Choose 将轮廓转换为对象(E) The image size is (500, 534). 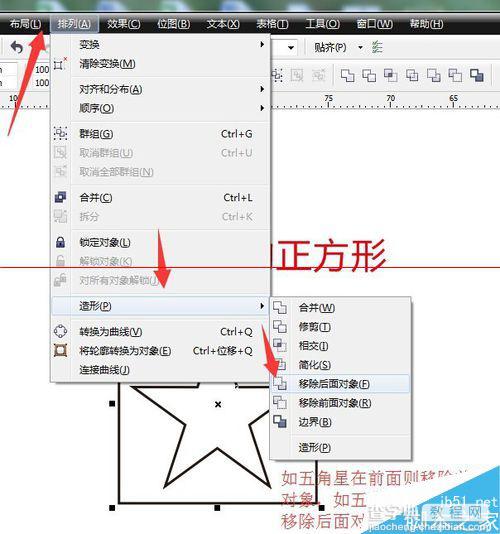pos(160,351)
